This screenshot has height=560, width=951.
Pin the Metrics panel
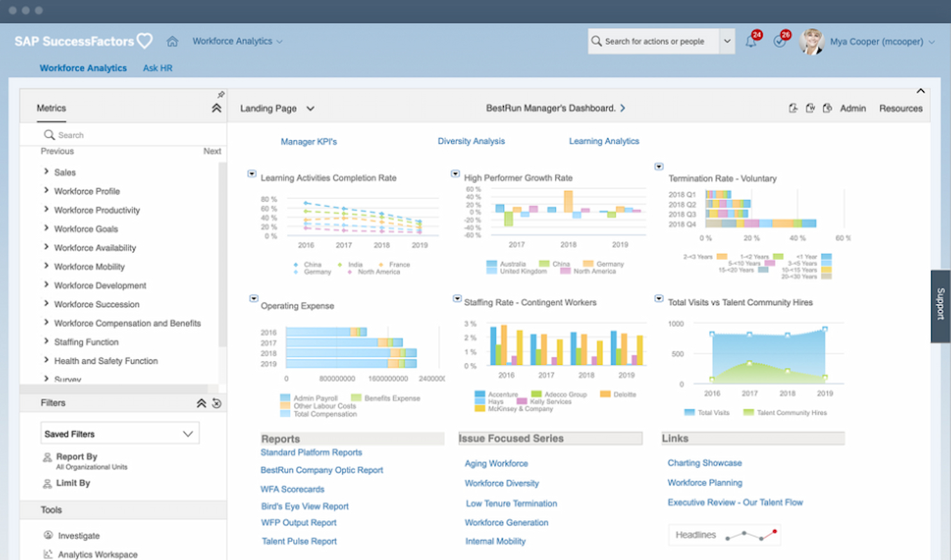pos(220,94)
